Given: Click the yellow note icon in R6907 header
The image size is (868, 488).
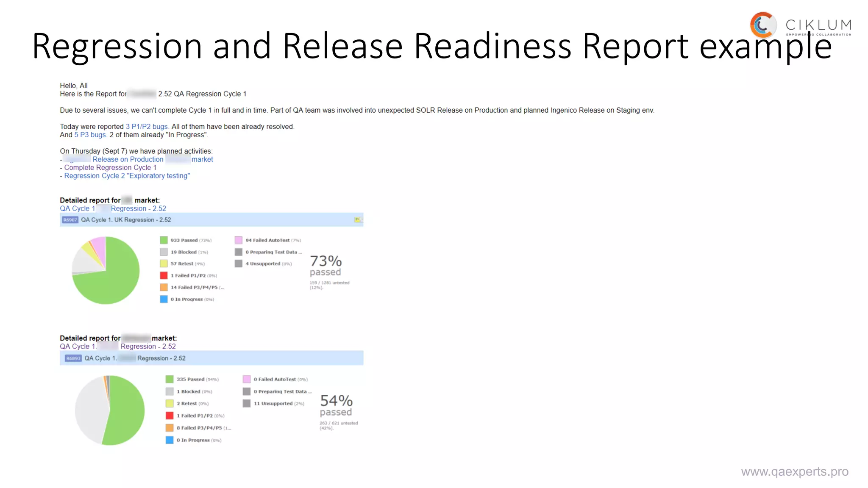Looking at the screenshot, I should coord(357,219).
